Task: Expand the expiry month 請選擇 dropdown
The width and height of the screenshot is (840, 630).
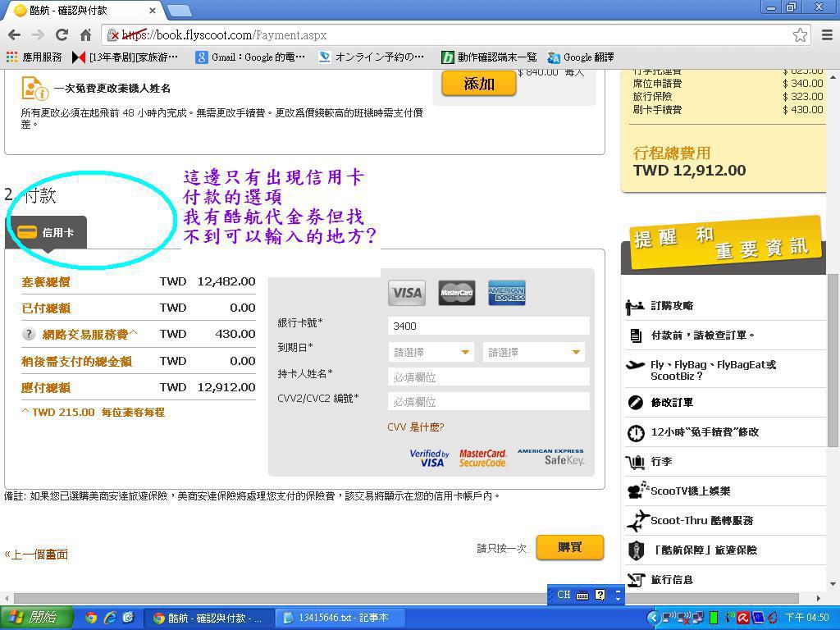Action: (x=431, y=353)
